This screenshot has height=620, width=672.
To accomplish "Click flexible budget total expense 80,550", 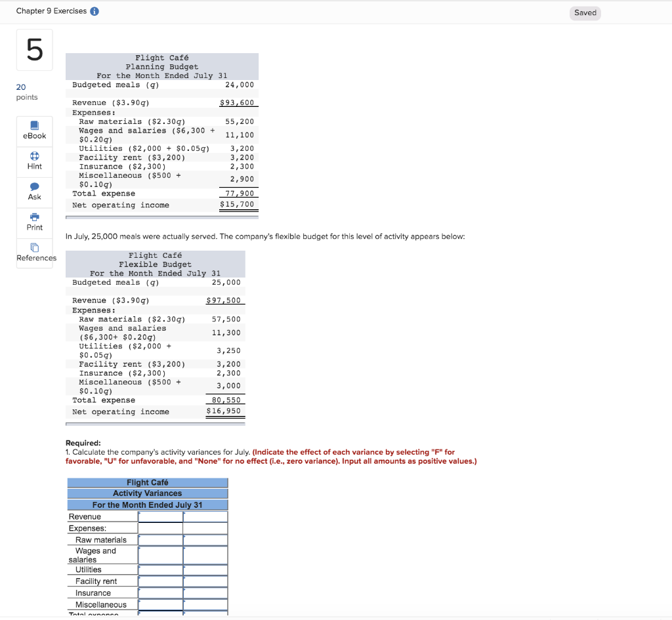I will pos(226,400).
